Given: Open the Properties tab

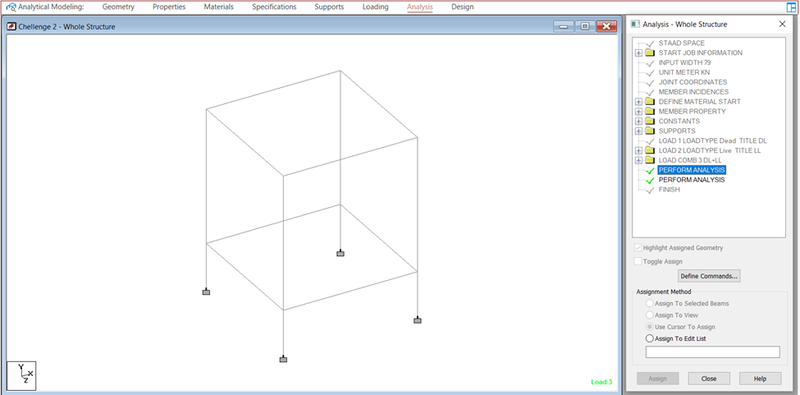Looking at the screenshot, I should [x=169, y=7].
